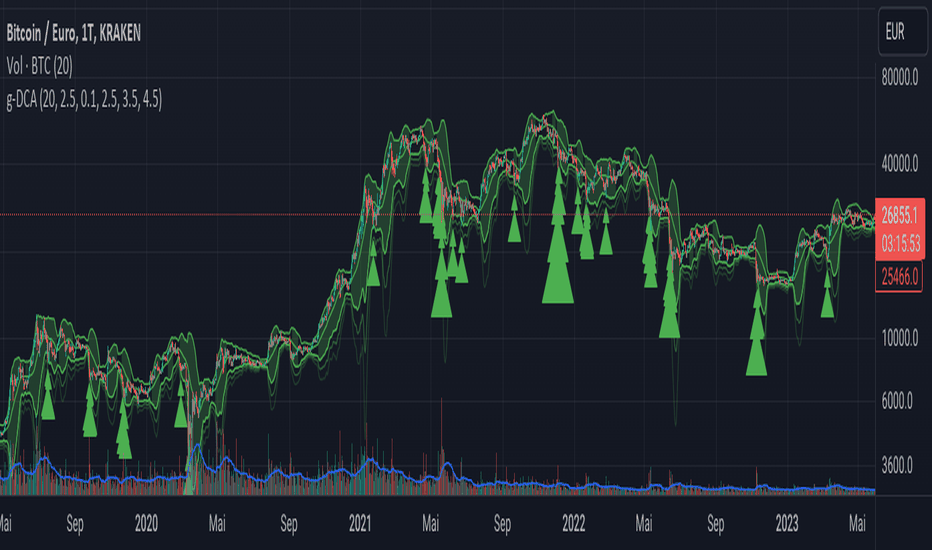Click the Mai label between 2022 and 2023
The image size is (932, 550).
[x=644, y=523]
